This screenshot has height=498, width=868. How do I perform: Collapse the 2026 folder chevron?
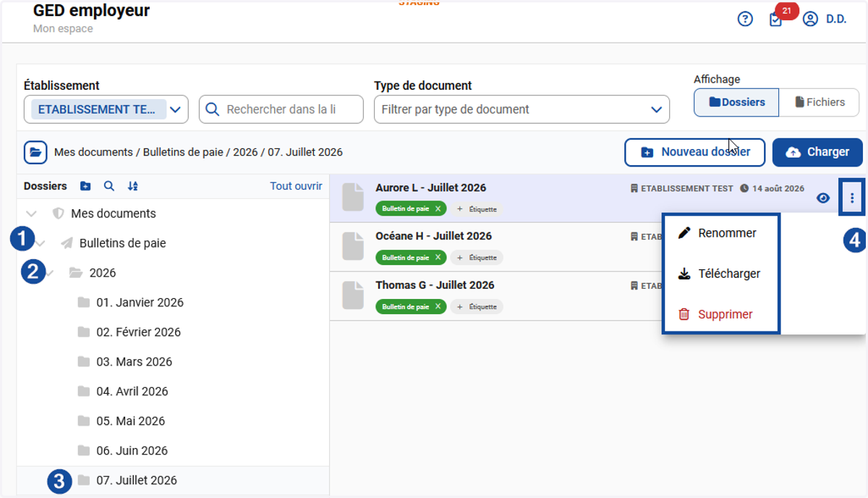[x=50, y=273]
